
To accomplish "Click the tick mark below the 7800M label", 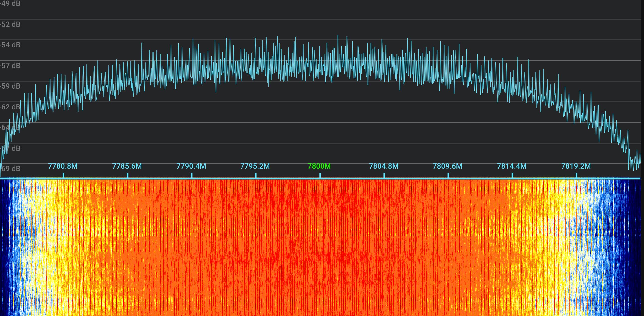I will click(321, 175).
